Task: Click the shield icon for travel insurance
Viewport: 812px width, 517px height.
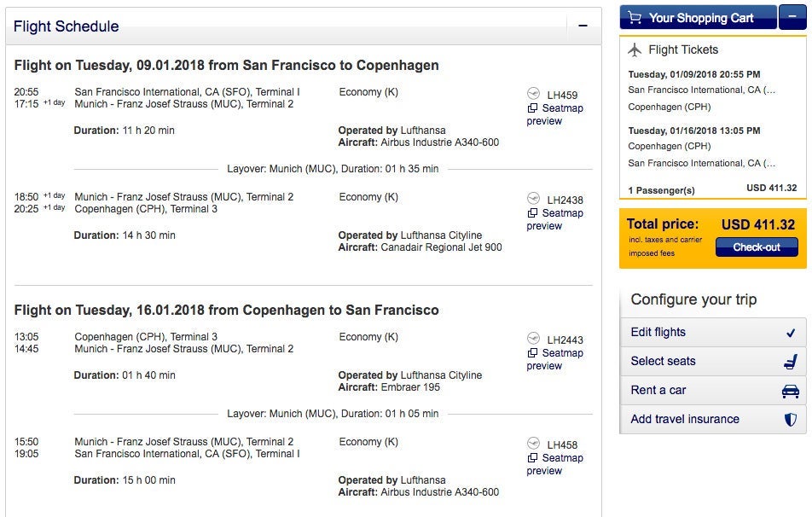Action: click(x=790, y=420)
